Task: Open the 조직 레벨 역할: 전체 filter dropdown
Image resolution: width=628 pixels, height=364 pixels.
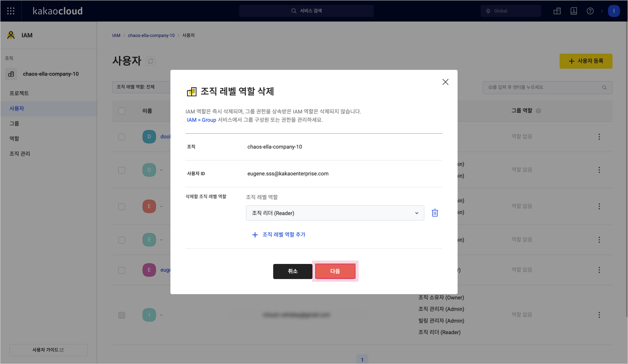Action: [x=141, y=87]
